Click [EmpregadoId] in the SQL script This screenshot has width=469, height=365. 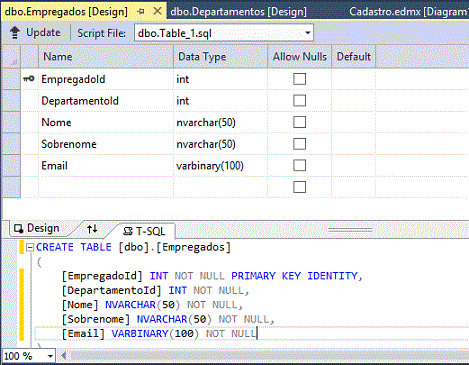[x=102, y=276]
